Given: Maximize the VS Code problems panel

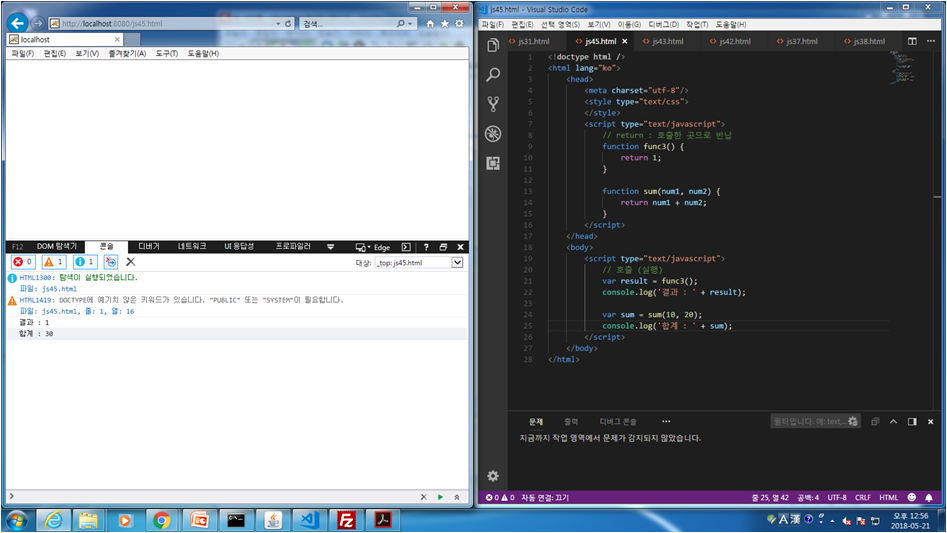Looking at the screenshot, I should (893, 421).
